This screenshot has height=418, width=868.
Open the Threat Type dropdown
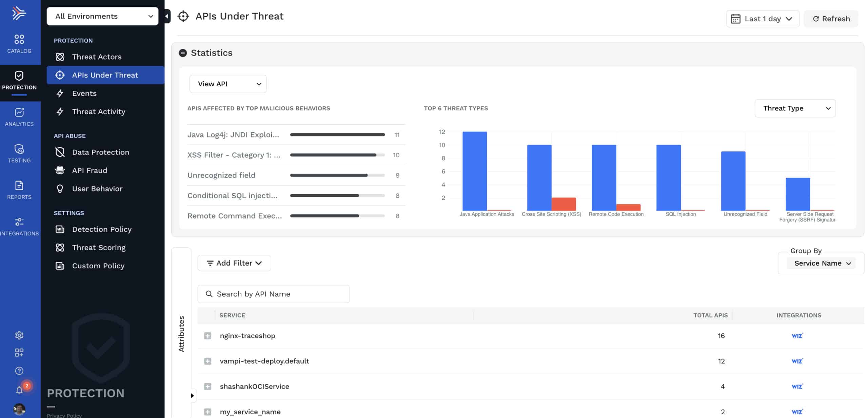[x=795, y=108]
